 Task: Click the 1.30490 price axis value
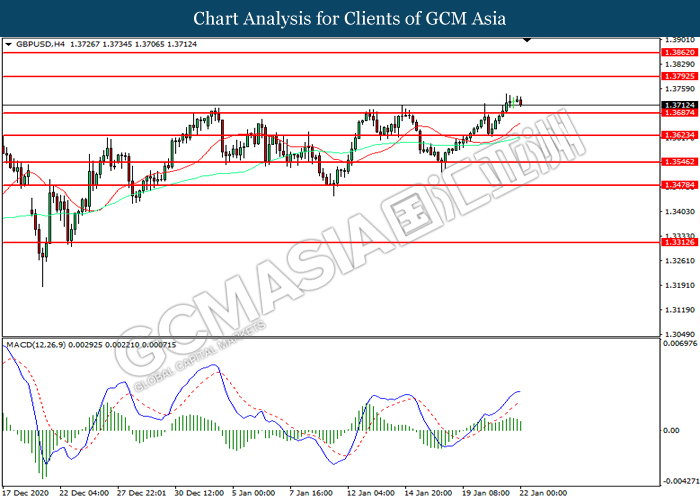679,334
